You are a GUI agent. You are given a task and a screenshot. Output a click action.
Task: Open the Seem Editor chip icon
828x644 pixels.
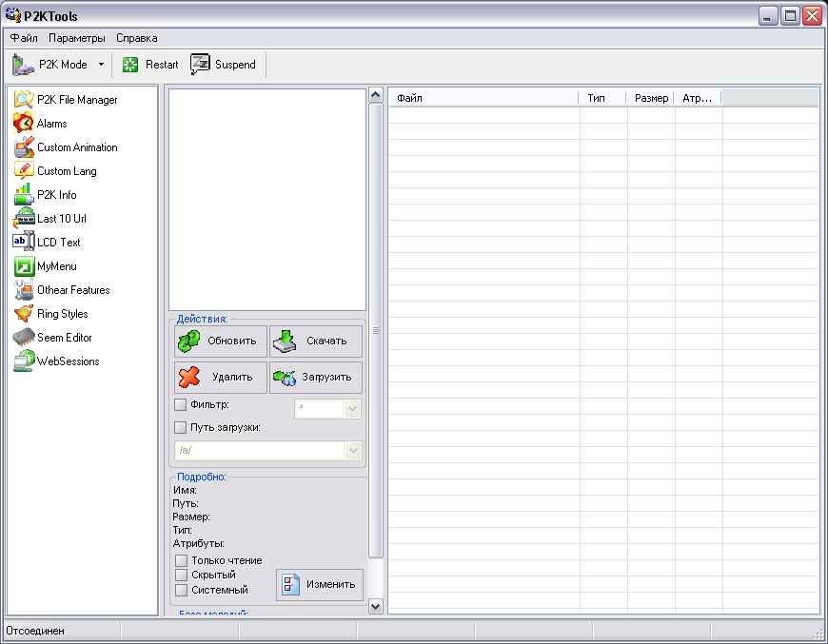click(24, 338)
